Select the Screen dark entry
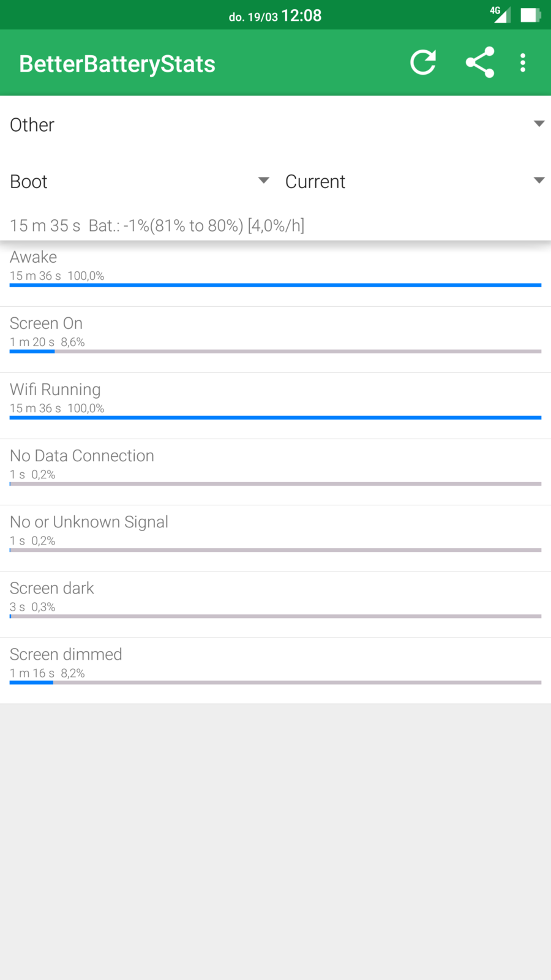Image resolution: width=551 pixels, height=980 pixels. (275, 596)
